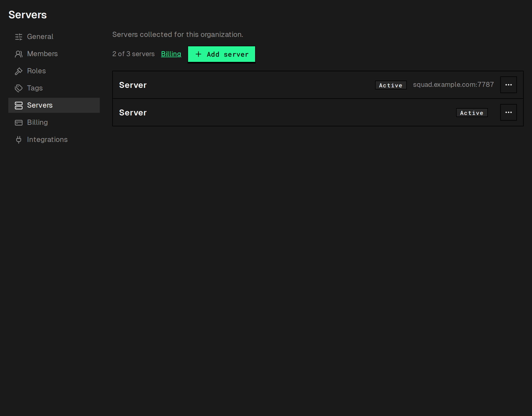Open the Roles section
The height and width of the screenshot is (416, 532).
coord(54,71)
